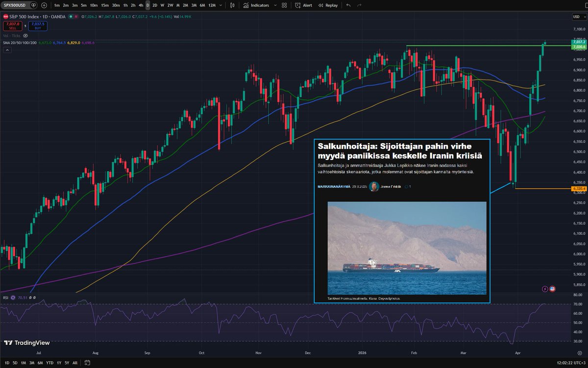Screen dimensions: 588x368
Task: Select the SMA 20/50/100/200 indicator legend
Action: pyautogui.click(x=20, y=43)
